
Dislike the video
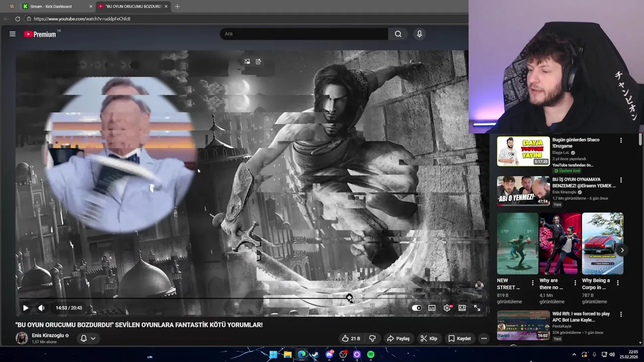[372, 338]
